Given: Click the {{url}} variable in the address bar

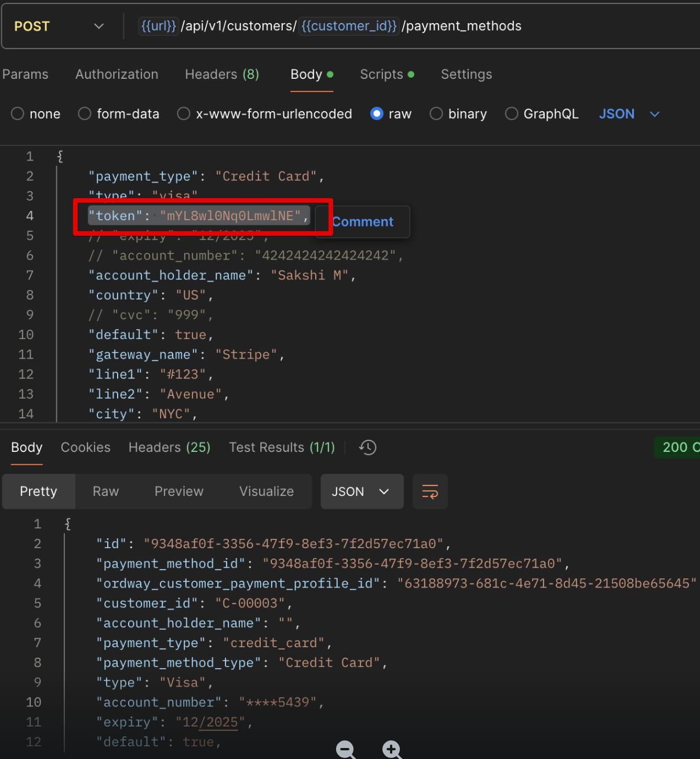Looking at the screenshot, I should pos(159,26).
